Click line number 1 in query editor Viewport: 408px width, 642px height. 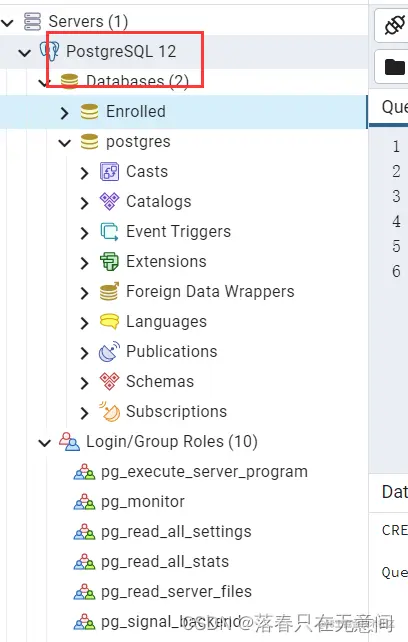point(396,147)
